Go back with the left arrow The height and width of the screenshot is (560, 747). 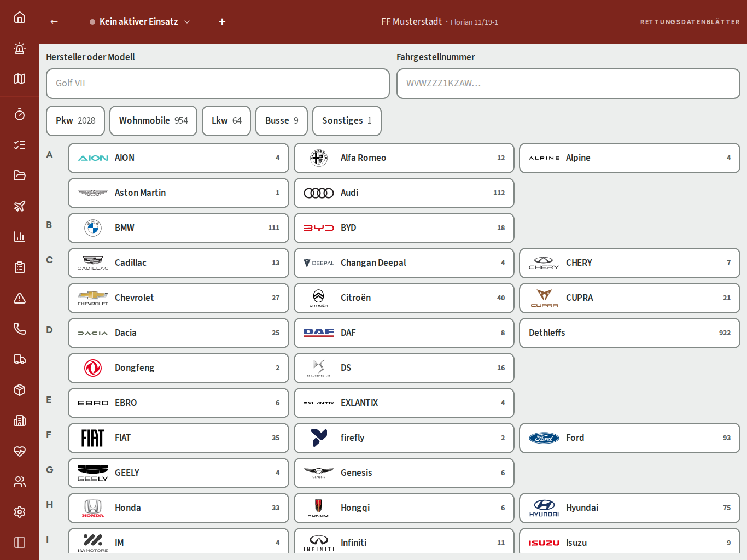click(54, 22)
